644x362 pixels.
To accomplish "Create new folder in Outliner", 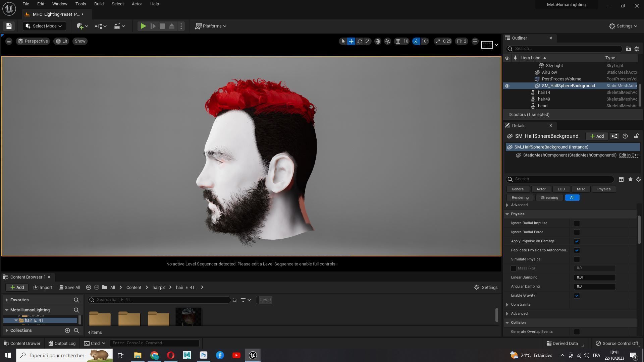I will pos(628,49).
